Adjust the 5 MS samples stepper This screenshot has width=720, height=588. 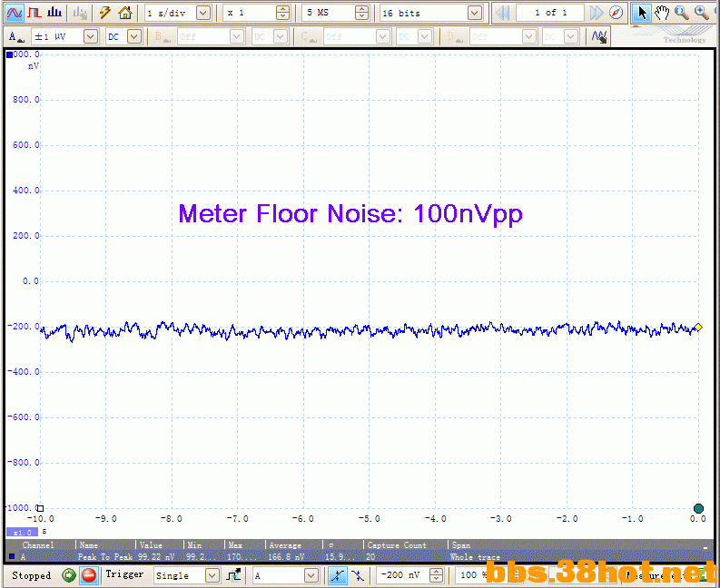[362, 13]
